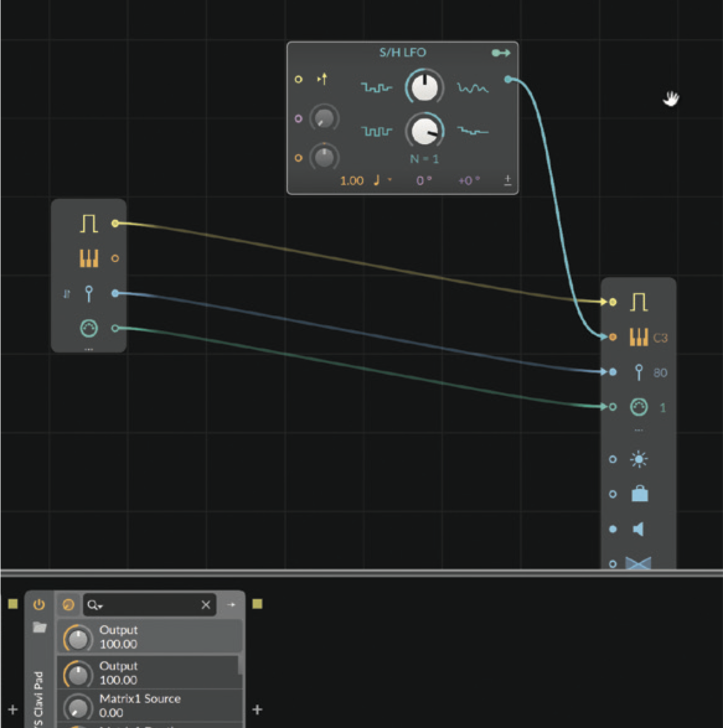725x728 pixels.
Task: Open the preset folder icon in the device panel
Action: pyautogui.click(x=38, y=627)
